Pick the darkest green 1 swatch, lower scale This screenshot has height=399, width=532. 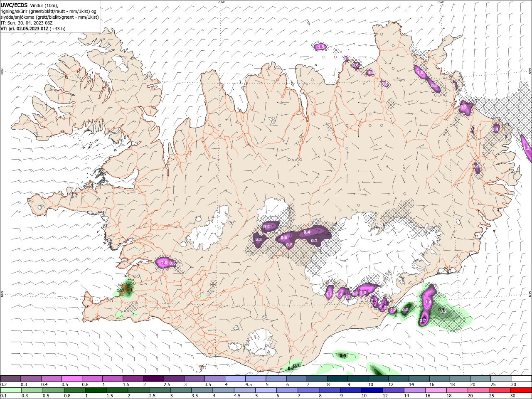(96, 390)
